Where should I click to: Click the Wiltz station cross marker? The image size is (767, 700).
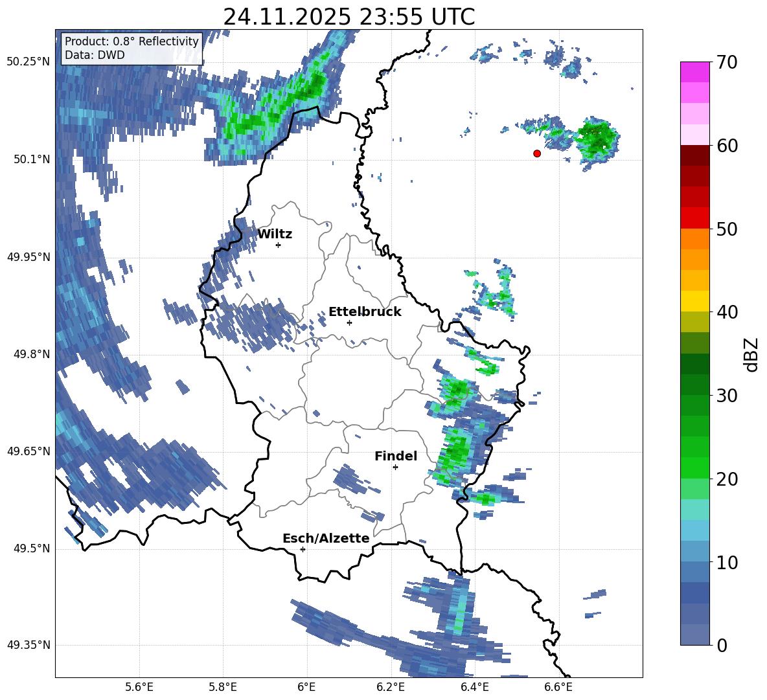click(x=279, y=245)
